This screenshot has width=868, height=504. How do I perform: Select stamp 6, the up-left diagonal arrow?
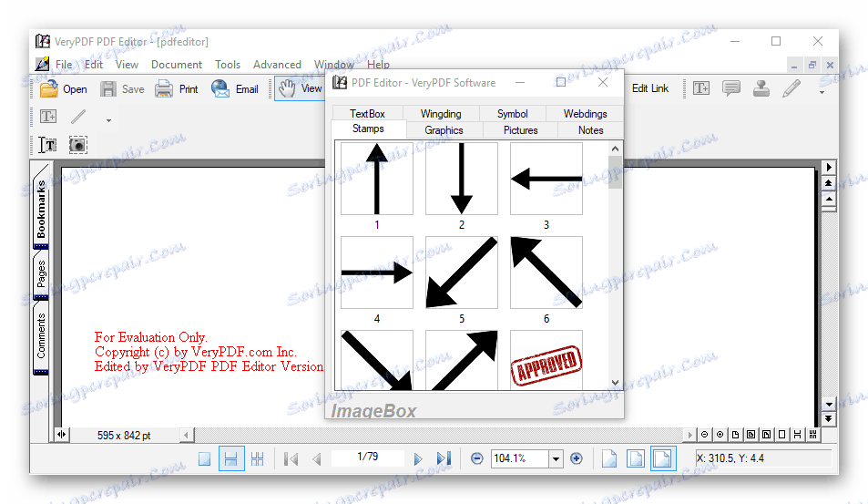pos(546,273)
